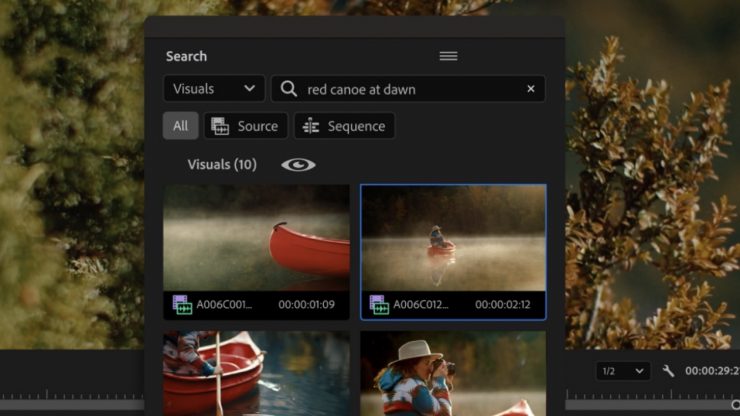Select the A006C001 red canoe thumbnail
740x416 pixels.
pyautogui.click(x=256, y=238)
